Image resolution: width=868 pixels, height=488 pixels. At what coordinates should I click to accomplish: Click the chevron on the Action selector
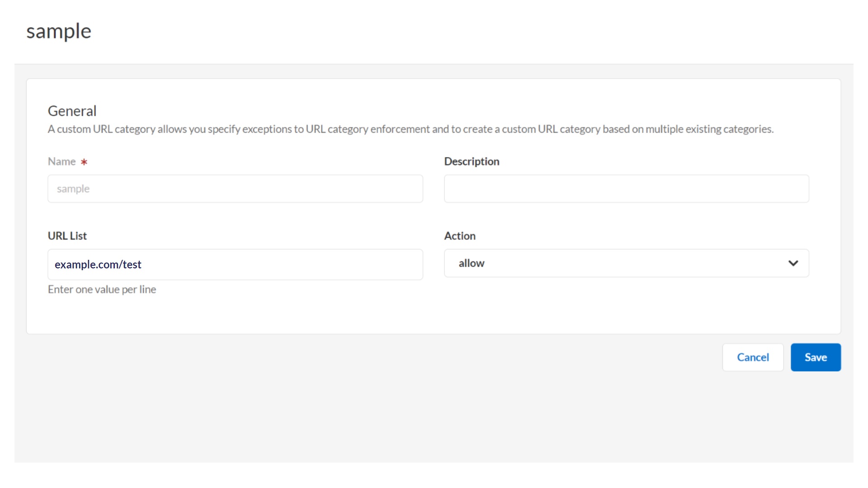pos(793,263)
